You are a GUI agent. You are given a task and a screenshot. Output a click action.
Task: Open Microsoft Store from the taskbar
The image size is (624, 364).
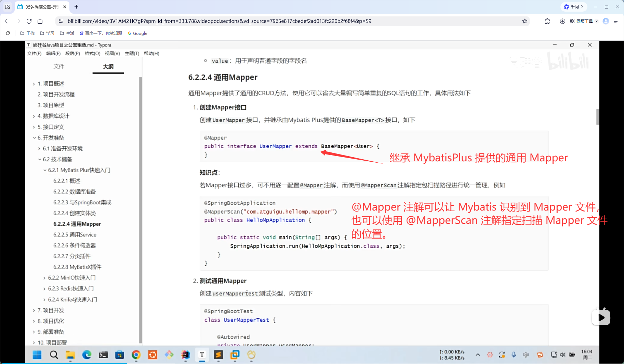point(120,355)
